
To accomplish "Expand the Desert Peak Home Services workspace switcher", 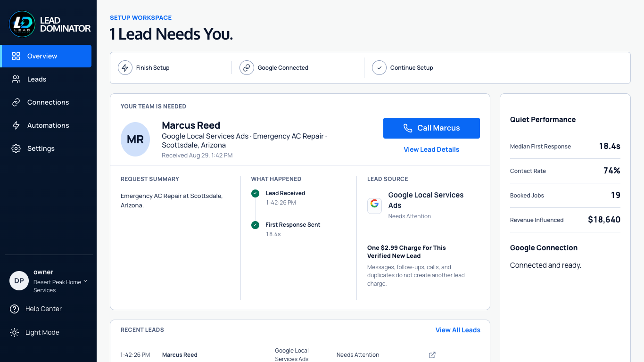I will 85,282.
